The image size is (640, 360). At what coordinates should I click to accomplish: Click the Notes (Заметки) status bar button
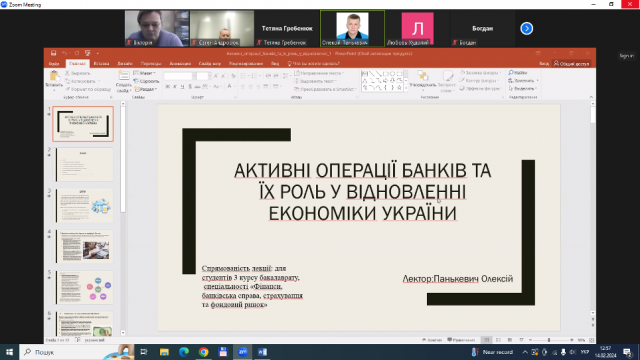click(x=432, y=340)
